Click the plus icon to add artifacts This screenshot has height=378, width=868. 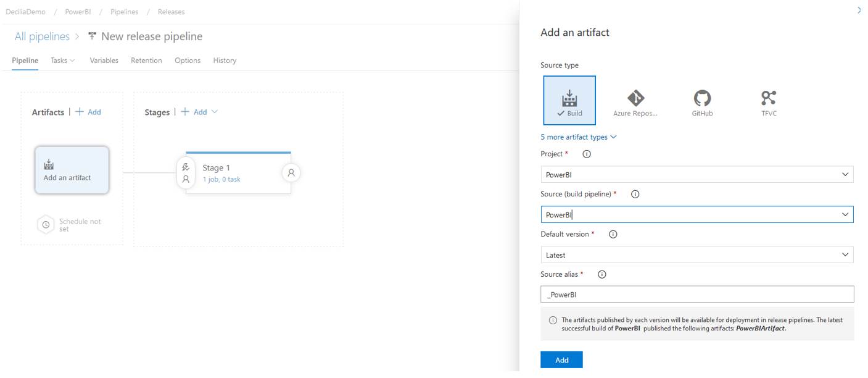point(79,112)
